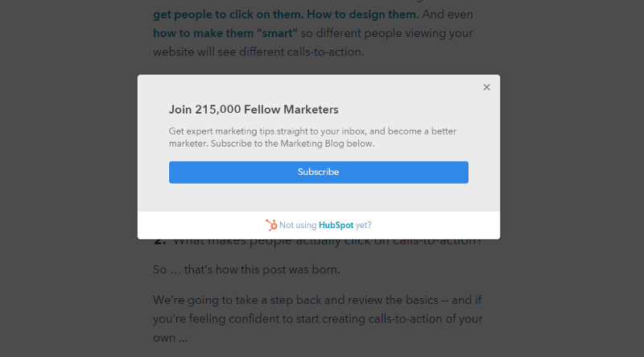This screenshot has height=357, width=644.
Task: Click the blue Subscribe button
Action: tap(318, 172)
